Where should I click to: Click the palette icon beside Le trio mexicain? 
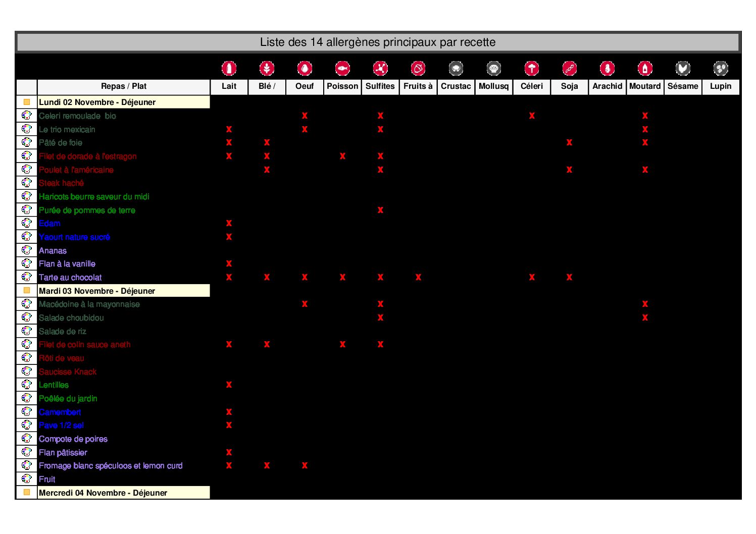pos(27,129)
